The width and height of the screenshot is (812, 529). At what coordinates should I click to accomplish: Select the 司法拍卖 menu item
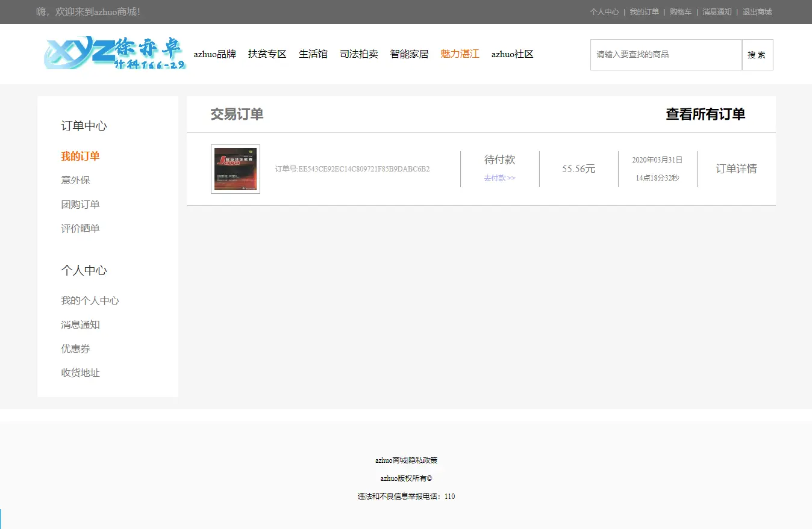pos(359,54)
